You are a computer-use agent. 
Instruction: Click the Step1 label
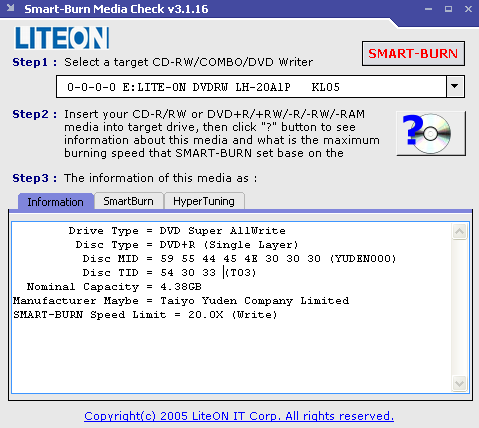pos(35,62)
